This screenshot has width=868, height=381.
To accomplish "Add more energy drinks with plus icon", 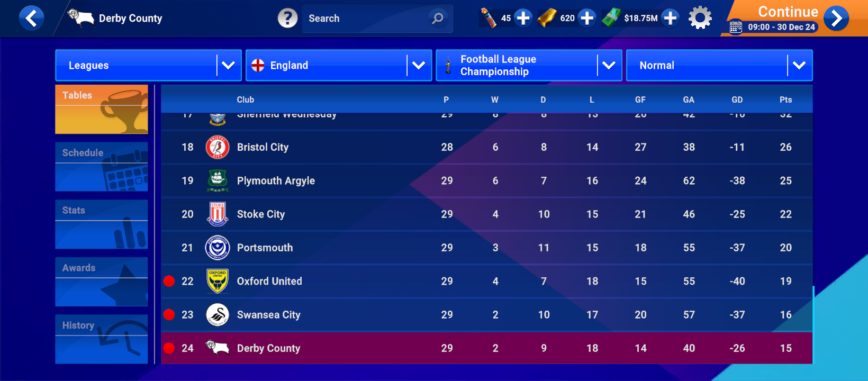I will pos(523,18).
